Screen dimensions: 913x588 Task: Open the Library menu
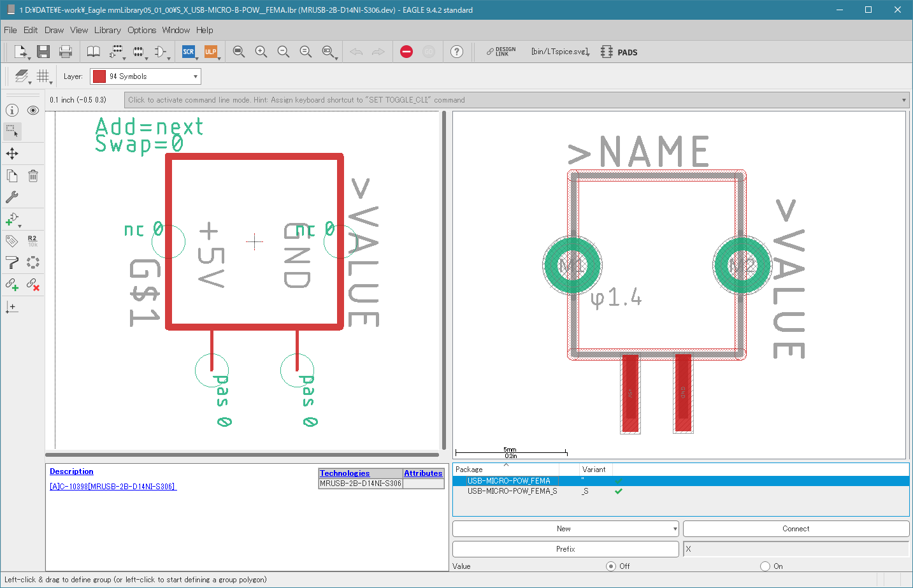point(107,30)
